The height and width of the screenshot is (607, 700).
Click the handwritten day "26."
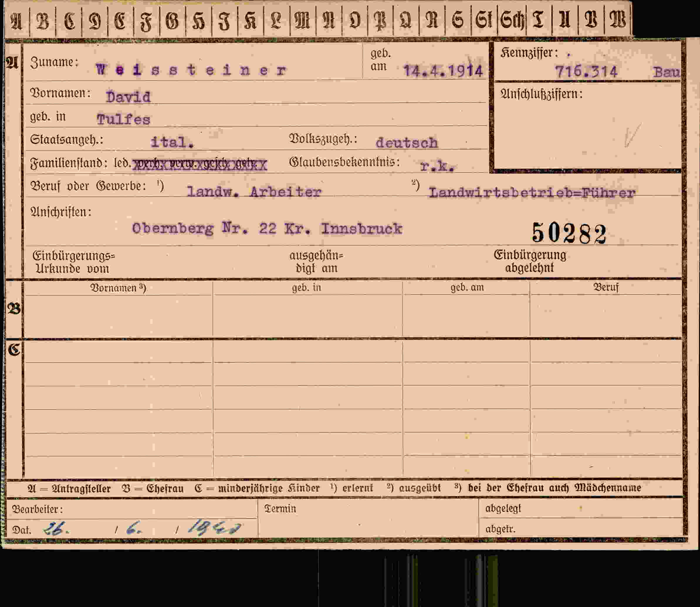(57, 528)
